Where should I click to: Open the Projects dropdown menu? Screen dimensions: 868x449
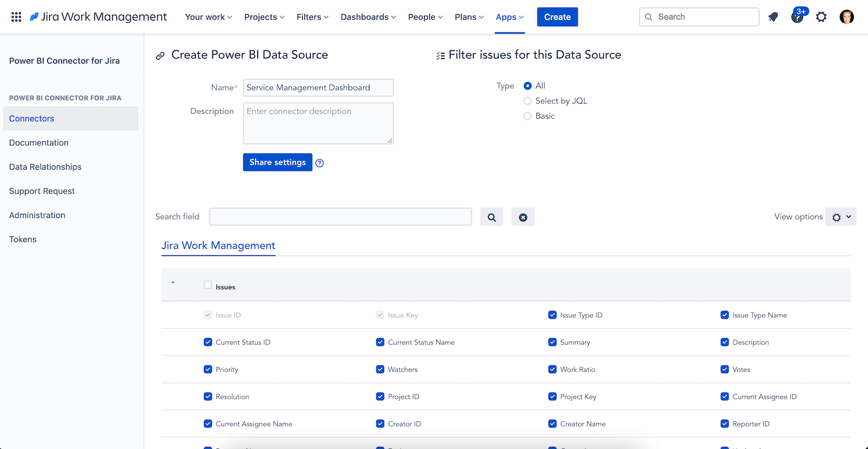coord(264,17)
